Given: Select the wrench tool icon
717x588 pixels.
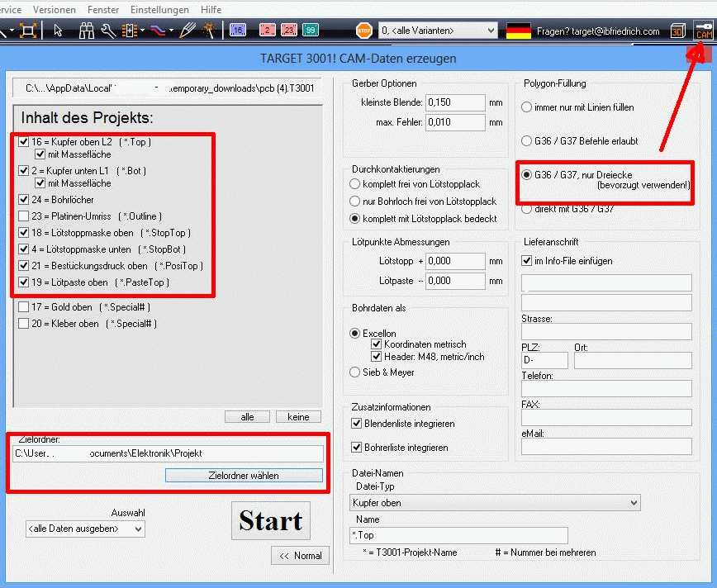Looking at the screenshot, I should (108, 31).
